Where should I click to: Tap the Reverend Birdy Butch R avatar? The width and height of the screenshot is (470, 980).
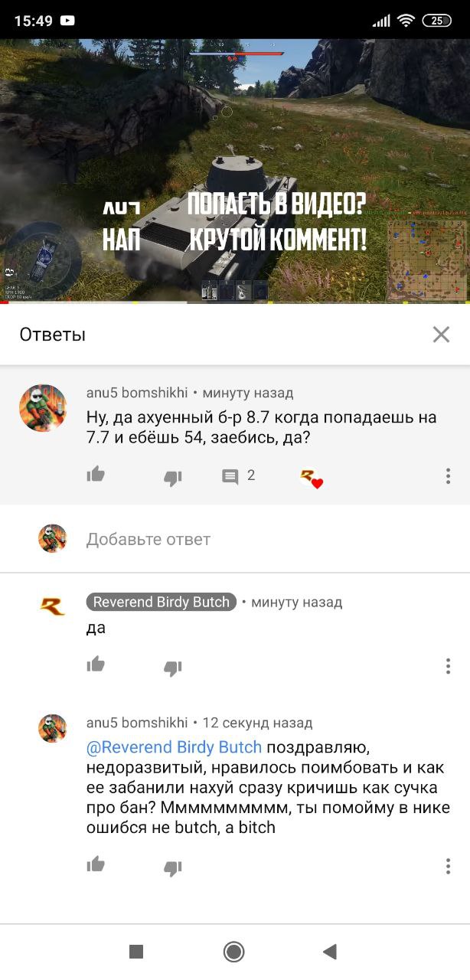pos(53,606)
